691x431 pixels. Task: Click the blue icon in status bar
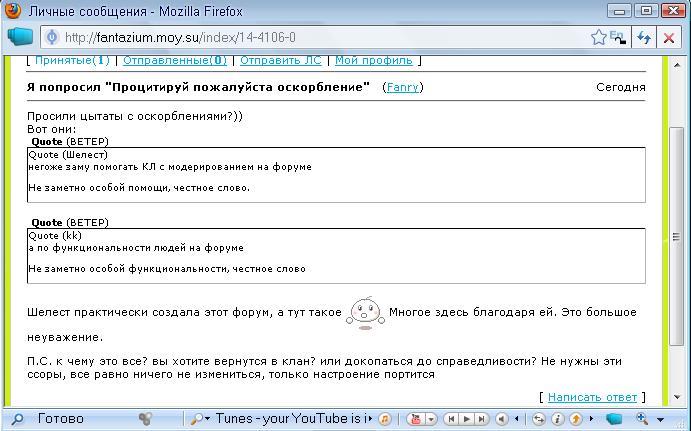pyautogui.click(x=613, y=419)
